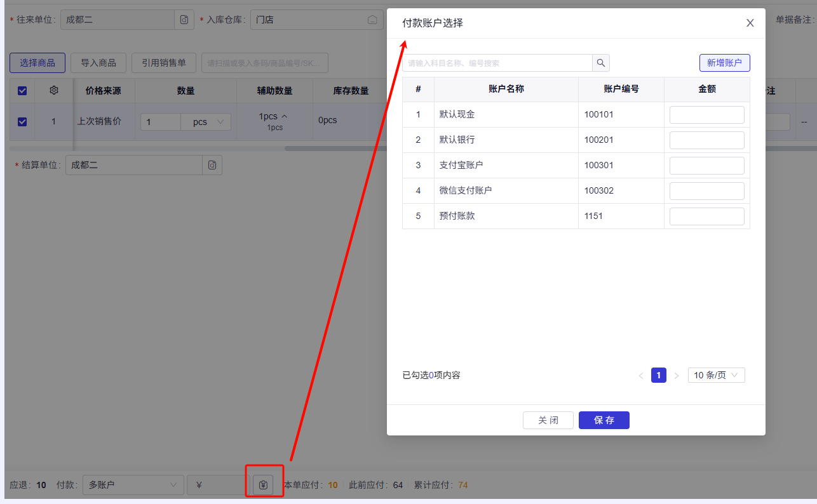Open the 10 条/页 page size dropdown
Screen dimensions: 817x504
(x=717, y=375)
